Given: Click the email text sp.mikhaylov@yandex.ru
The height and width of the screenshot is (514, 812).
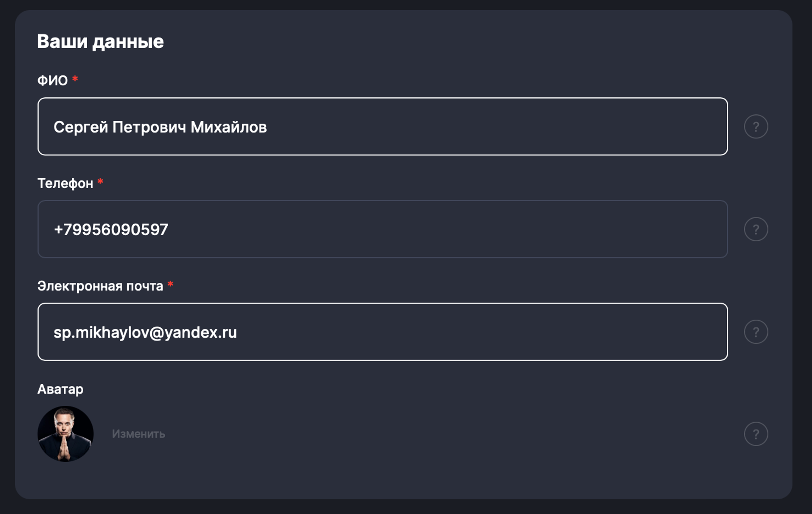Looking at the screenshot, I should coord(145,332).
